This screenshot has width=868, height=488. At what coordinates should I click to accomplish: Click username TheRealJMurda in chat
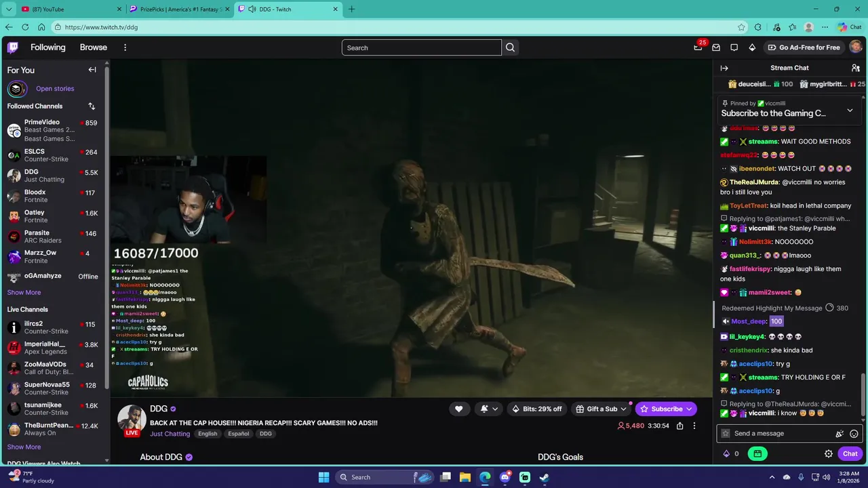pyautogui.click(x=754, y=182)
